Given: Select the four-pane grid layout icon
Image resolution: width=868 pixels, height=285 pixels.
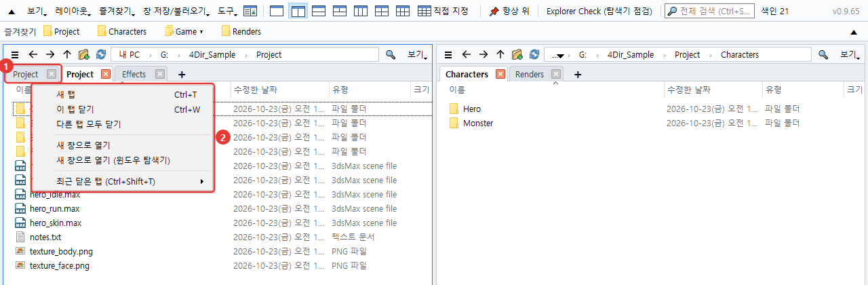Looking at the screenshot, I should coord(382,11).
